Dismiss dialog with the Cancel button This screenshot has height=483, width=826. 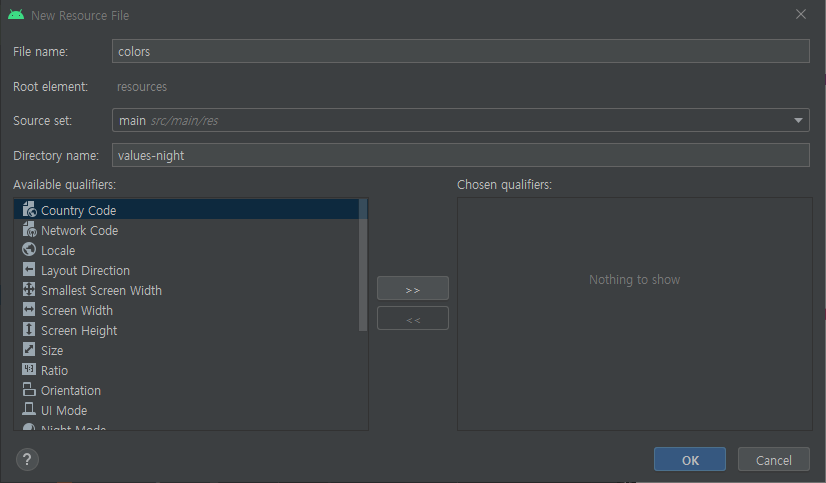pyautogui.click(x=773, y=459)
